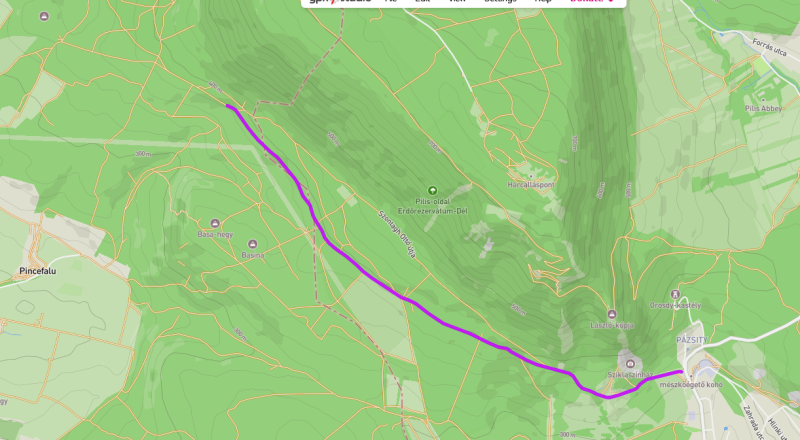Click the Forrás utca street label
The image size is (800, 440).
click(769, 48)
